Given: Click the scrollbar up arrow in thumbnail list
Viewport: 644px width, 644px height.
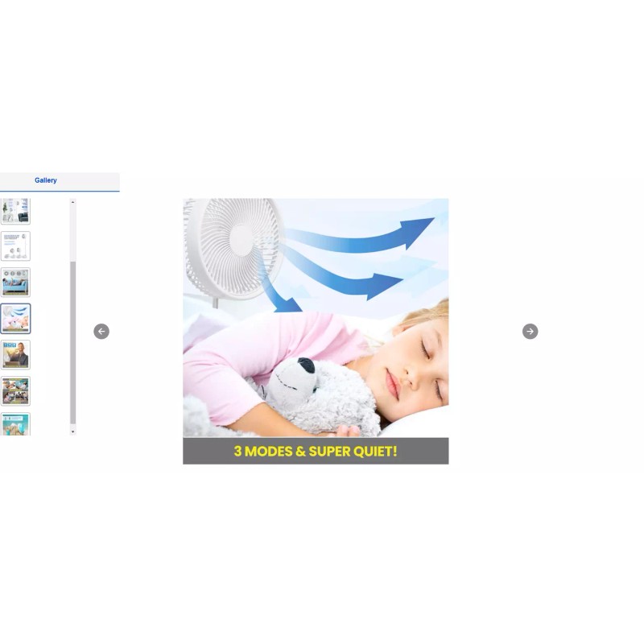Looking at the screenshot, I should [73, 202].
